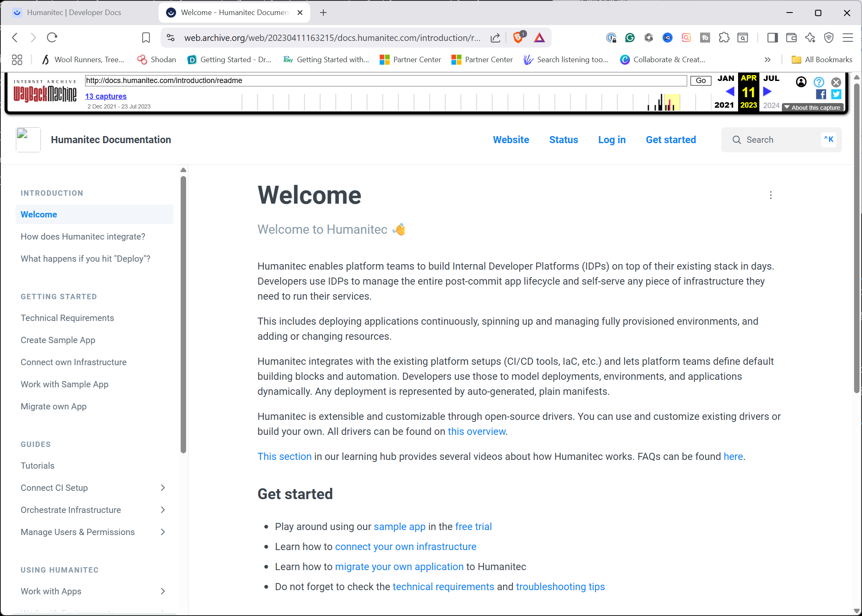Close the Wayback Machine toolbar
This screenshot has height=616, width=862.
click(x=836, y=82)
